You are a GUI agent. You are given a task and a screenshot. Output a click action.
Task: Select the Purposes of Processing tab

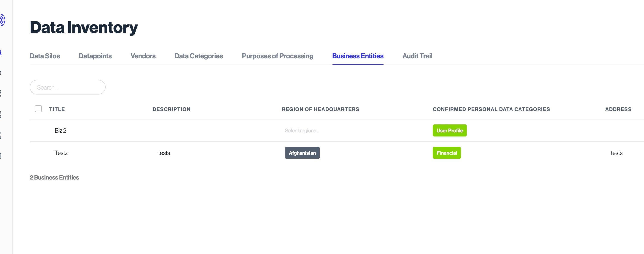(x=277, y=56)
